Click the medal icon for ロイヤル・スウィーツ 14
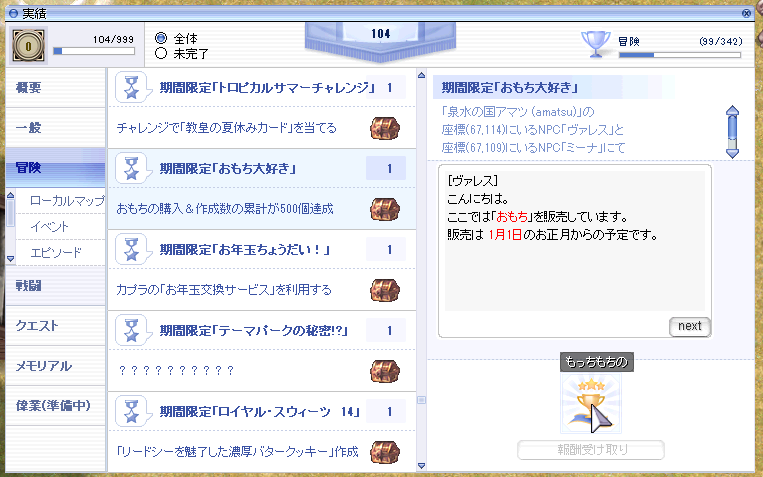763x477 pixels. pyautogui.click(x=132, y=411)
